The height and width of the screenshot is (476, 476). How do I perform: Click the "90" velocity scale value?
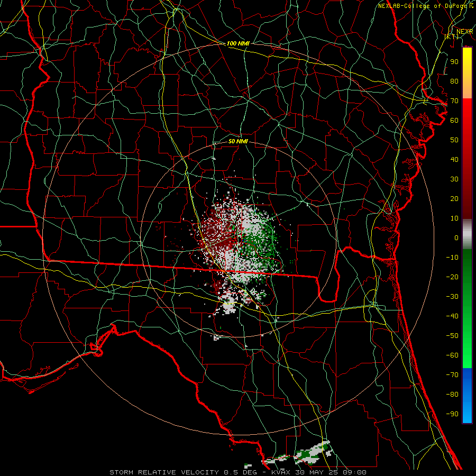pyautogui.click(x=454, y=62)
